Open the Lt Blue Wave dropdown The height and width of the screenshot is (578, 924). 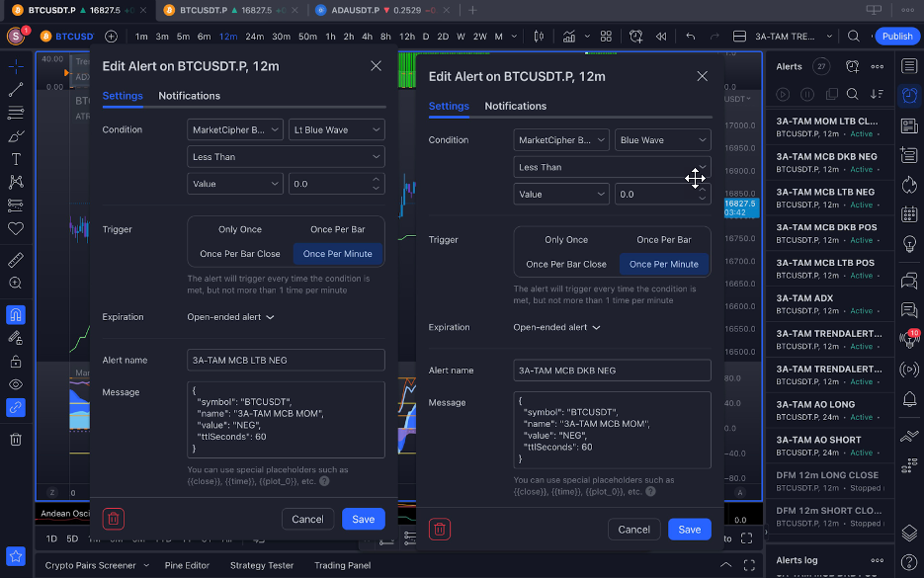(336, 129)
